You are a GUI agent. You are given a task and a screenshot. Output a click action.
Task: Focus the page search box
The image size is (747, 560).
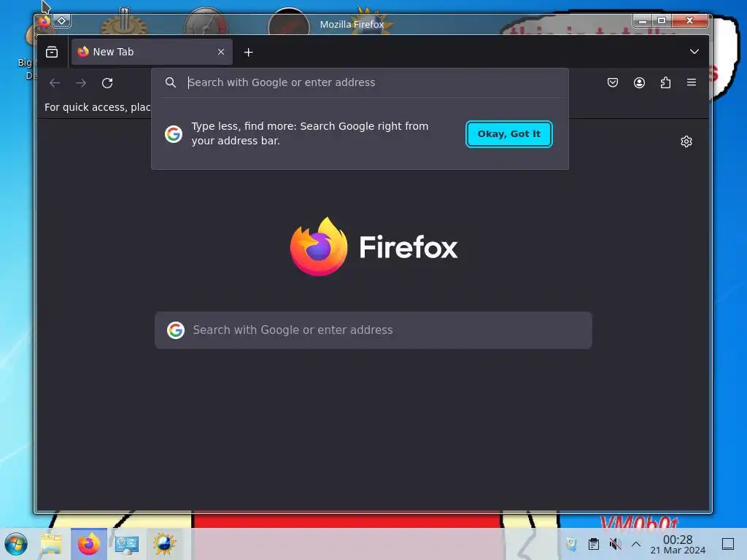373,330
